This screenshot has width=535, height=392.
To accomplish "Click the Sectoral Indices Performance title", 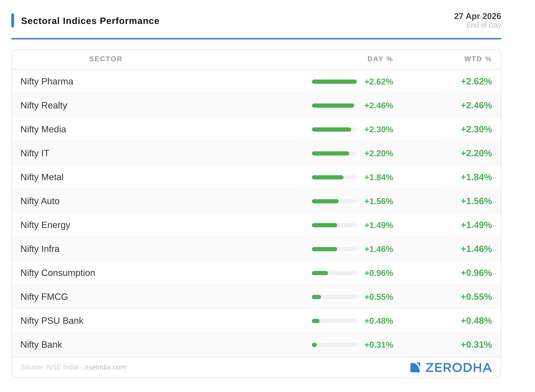I will [90, 21].
